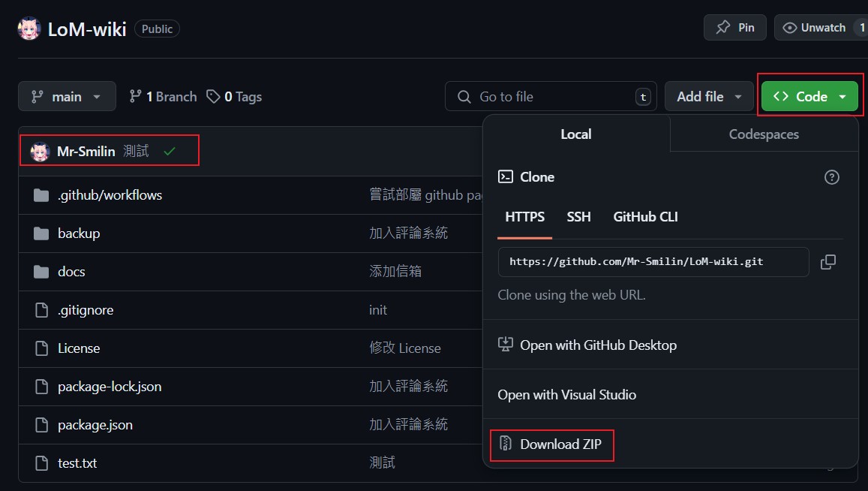Switch to the Codespaces tab
The height and width of the screenshot is (491, 868).
pos(763,134)
